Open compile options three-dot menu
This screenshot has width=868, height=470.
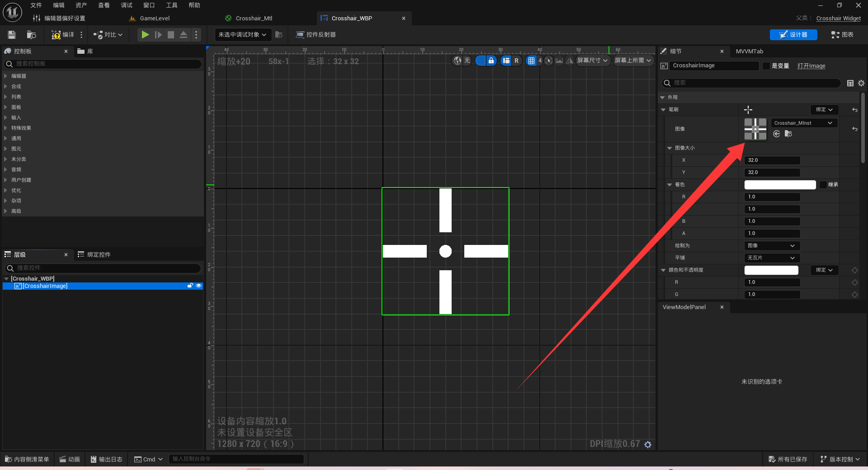coord(81,35)
